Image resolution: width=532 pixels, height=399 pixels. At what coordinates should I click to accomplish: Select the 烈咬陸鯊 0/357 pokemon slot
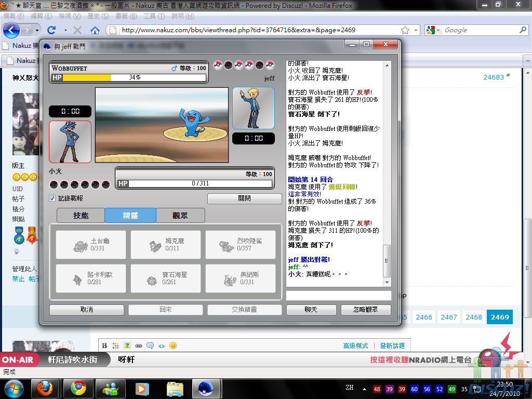pos(241,245)
